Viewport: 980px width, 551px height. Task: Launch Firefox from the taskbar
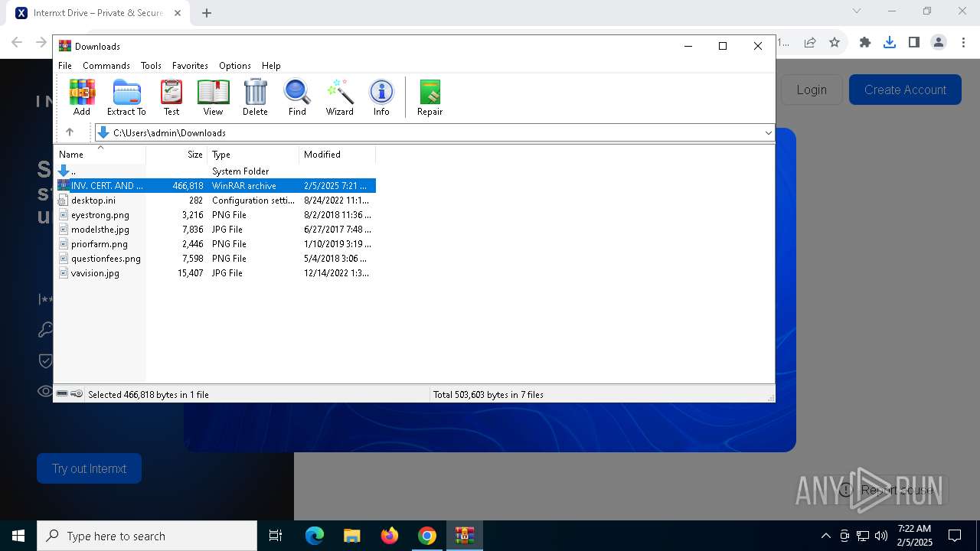[389, 536]
